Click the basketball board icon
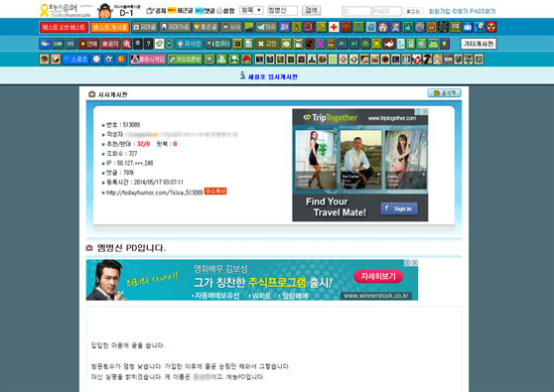The image size is (554, 392). coord(121,59)
